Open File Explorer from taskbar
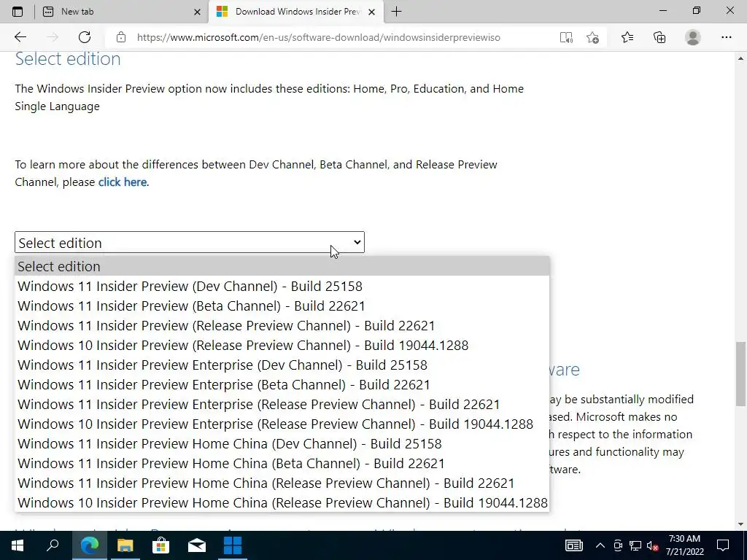The height and width of the screenshot is (560, 747). click(125, 545)
